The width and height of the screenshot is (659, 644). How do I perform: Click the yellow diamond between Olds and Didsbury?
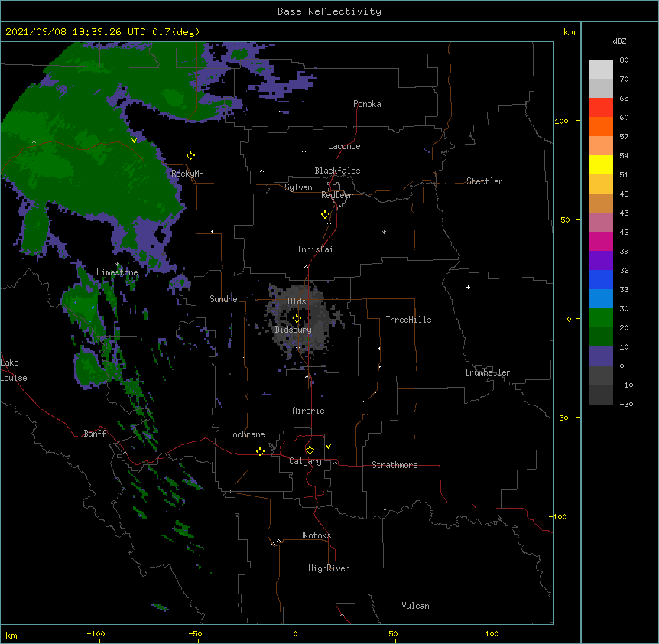point(297,319)
